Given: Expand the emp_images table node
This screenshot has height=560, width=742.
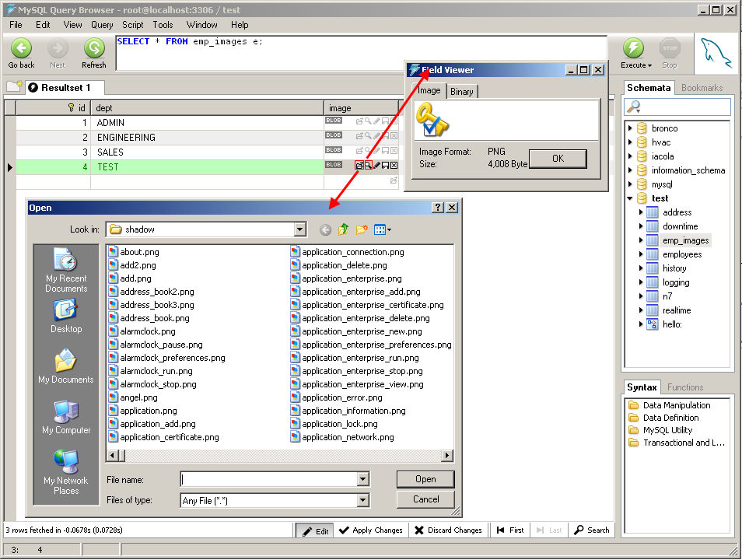Looking at the screenshot, I should tap(641, 240).
